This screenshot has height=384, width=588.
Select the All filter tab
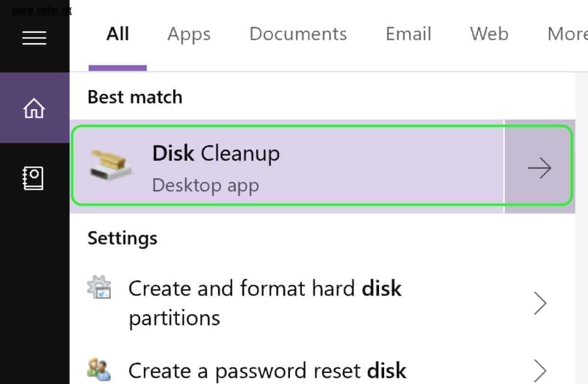[x=118, y=34]
